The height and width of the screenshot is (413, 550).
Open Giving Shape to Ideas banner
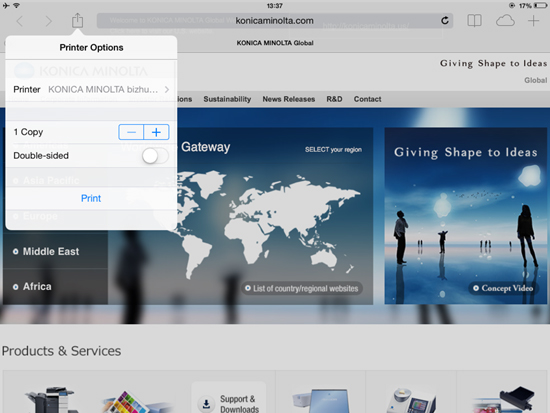pos(465,216)
